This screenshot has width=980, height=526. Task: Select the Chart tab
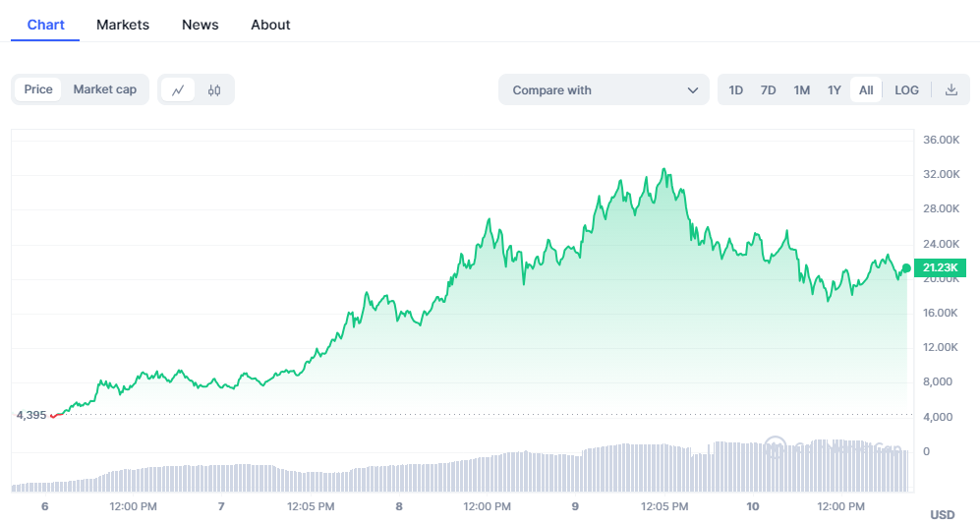point(45,25)
